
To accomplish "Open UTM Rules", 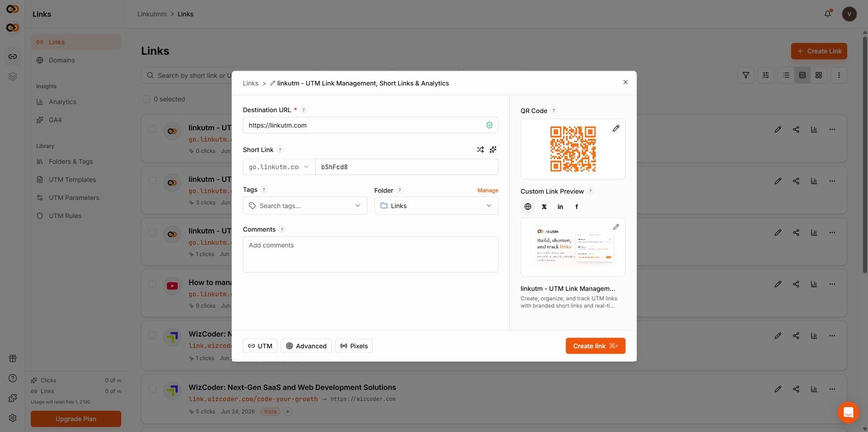I will 76,216.
